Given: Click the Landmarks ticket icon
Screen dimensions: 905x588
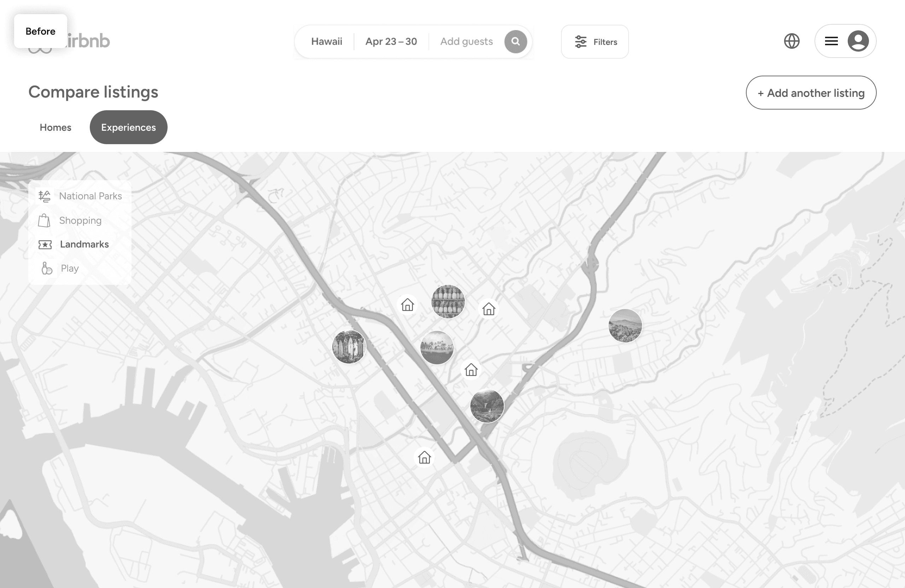Looking at the screenshot, I should point(45,245).
